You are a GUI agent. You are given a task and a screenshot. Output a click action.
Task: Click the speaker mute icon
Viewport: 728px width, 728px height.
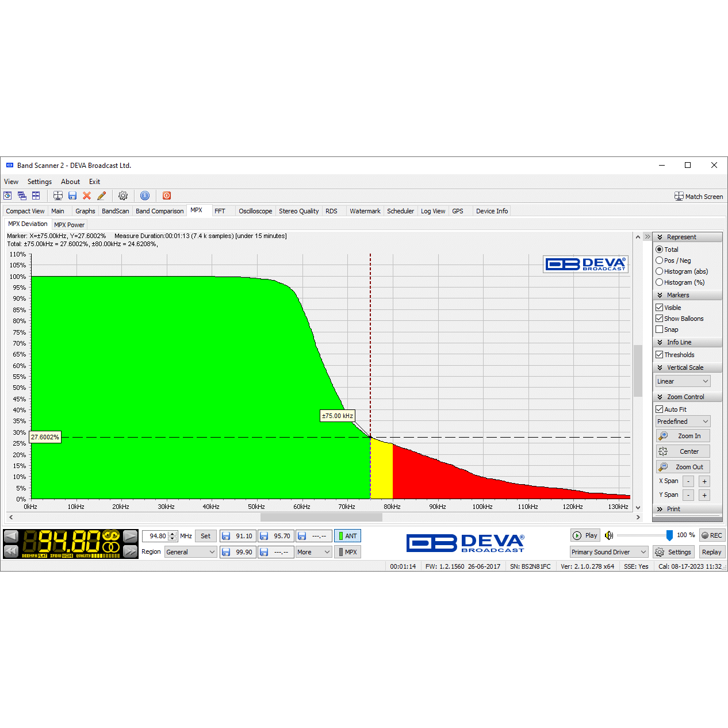pos(609,535)
